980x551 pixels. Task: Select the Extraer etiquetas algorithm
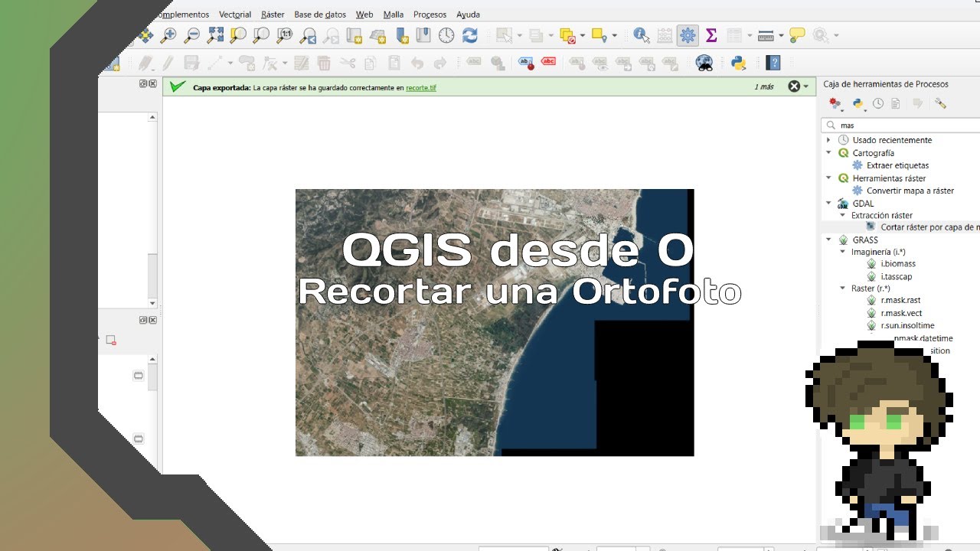click(x=897, y=165)
